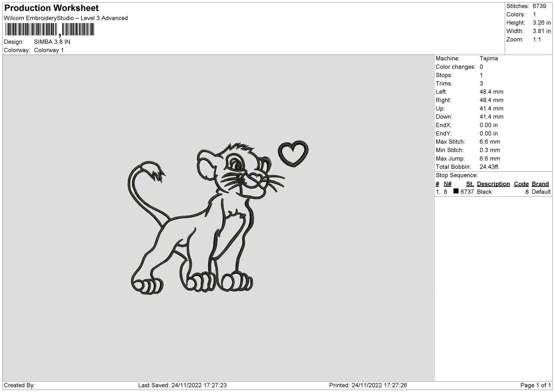Image resolution: width=555 pixels, height=392 pixels.
Task: Click the St. column header
Action: [470, 184]
